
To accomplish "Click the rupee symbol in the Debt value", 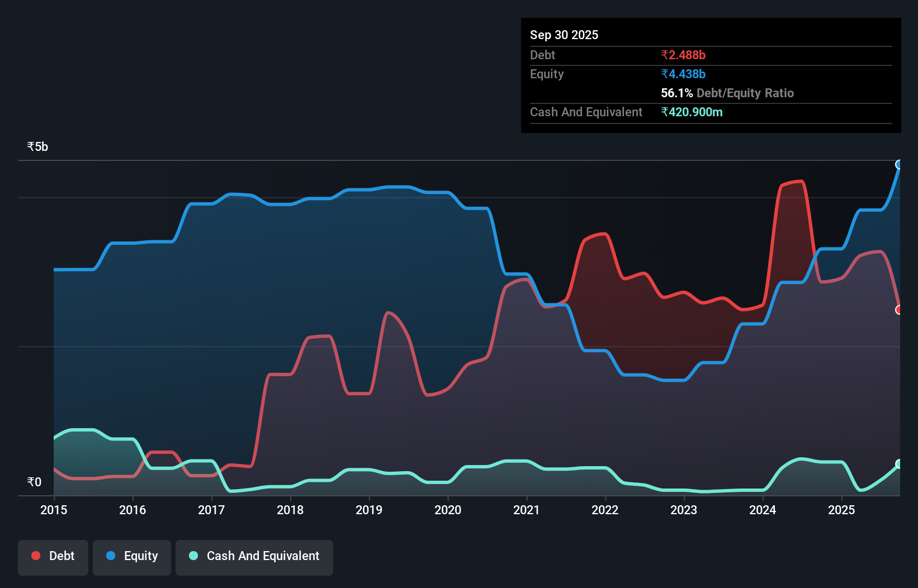I will [x=665, y=55].
